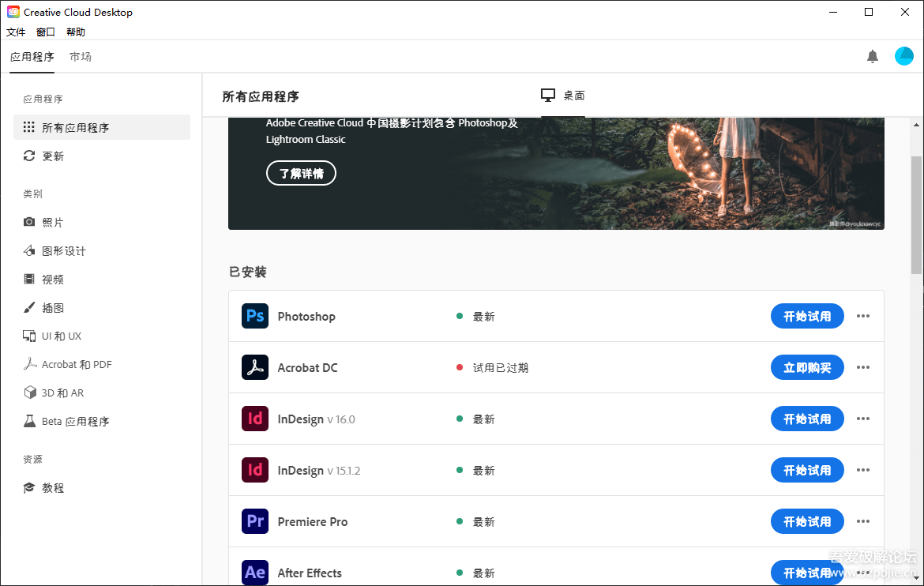Click the Premiere Pro name text
This screenshot has width=924, height=586.
coord(312,522)
